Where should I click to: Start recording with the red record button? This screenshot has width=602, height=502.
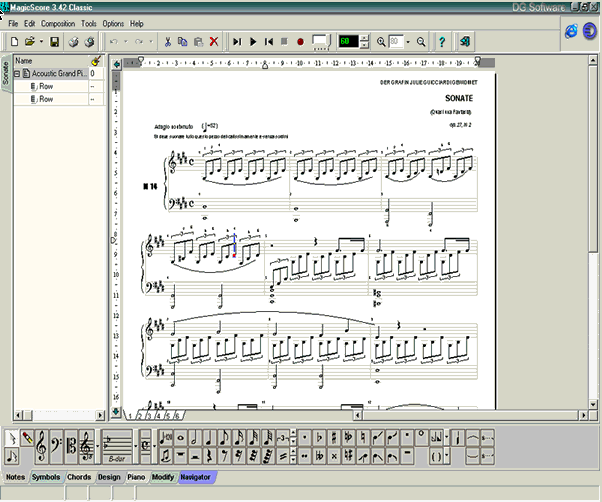tap(301, 41)
